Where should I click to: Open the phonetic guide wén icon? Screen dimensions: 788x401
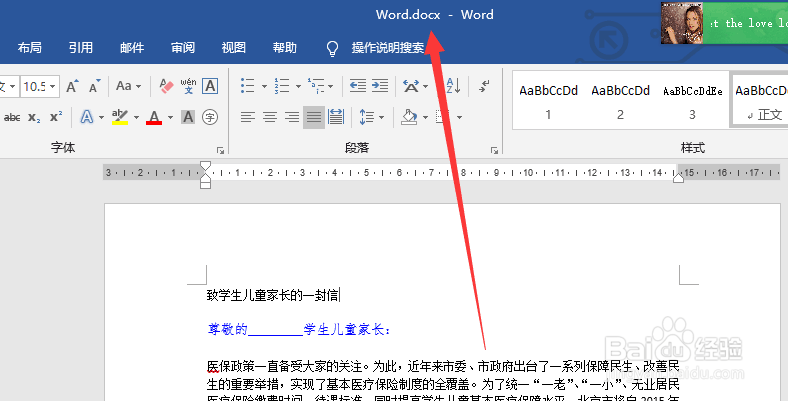[188, 86]
